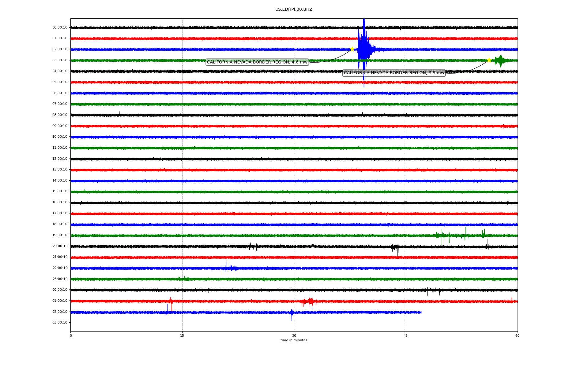
Task: Click the 16:00:10 time label
Action: point(60,202)
